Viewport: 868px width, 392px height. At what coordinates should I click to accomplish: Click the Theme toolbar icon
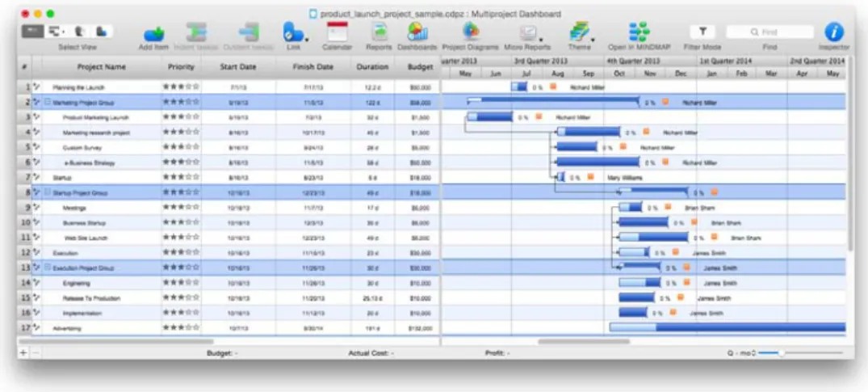[579, 32]
